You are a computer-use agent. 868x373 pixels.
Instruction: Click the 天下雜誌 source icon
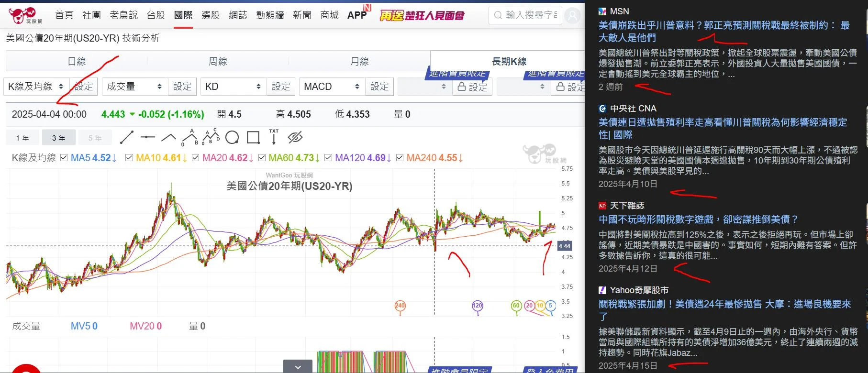[602, 206]
